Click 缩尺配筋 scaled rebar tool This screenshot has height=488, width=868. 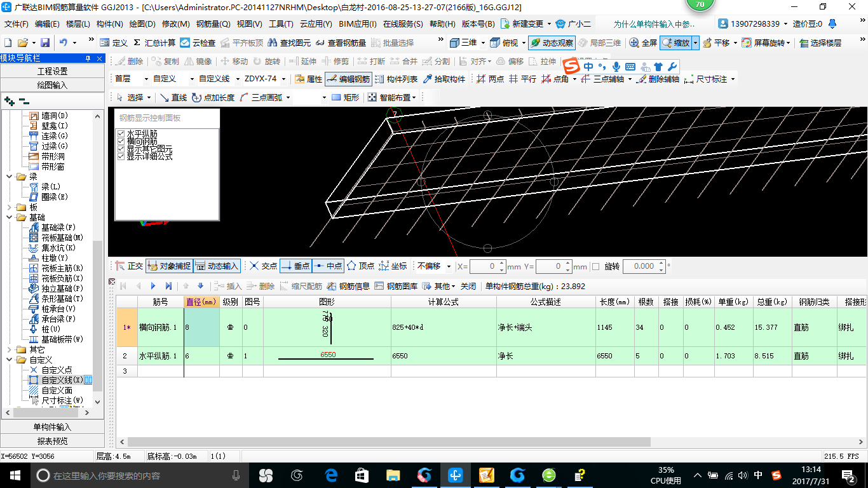[301, 286]
